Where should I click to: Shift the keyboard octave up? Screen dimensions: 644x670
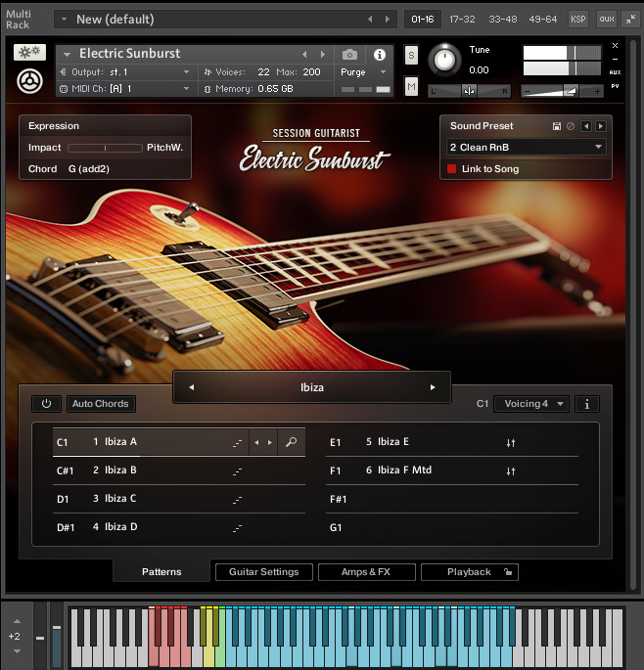pyautogui.click(x=17, y=621)
